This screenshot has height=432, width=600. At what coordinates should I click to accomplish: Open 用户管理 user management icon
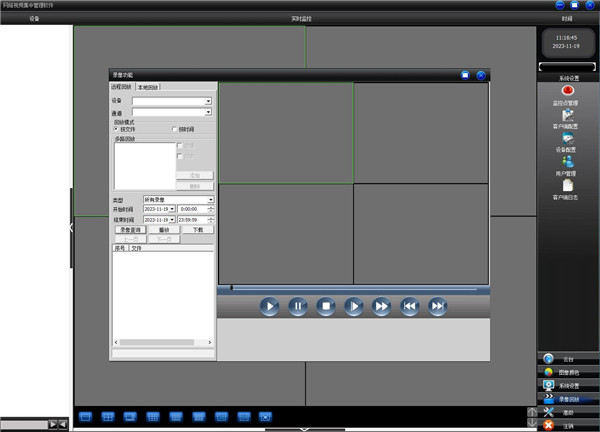pos(567,161)
